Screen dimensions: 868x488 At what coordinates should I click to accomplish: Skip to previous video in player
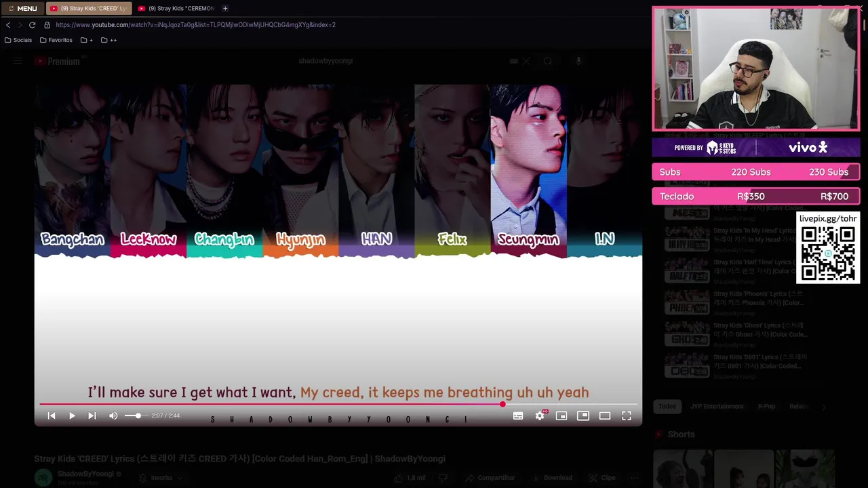tap(52, 415)
